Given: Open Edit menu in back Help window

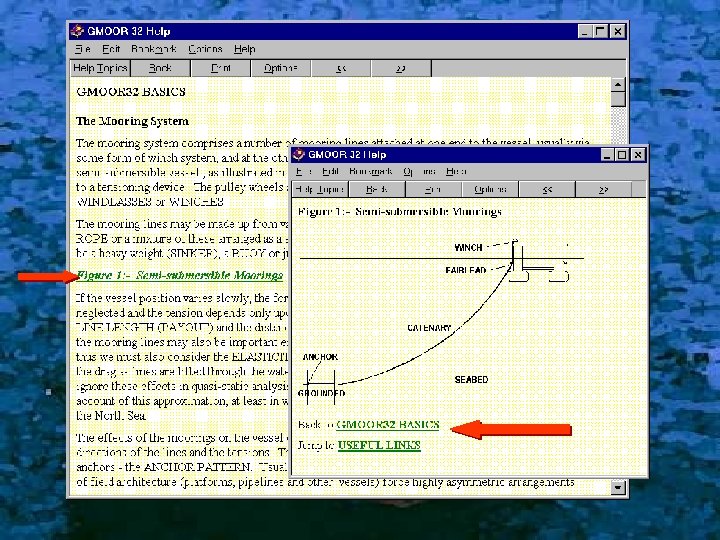Looking at the screenshot, I should click(x=111, y=49).
